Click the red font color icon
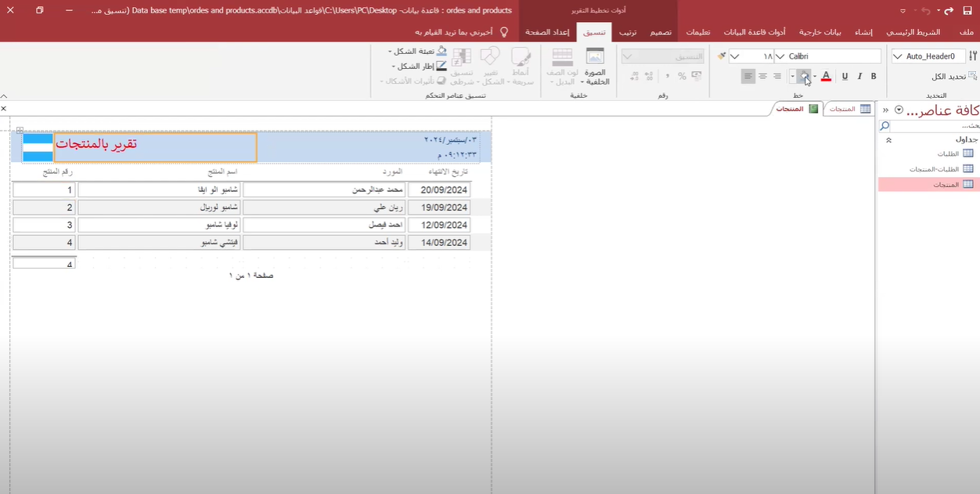This screenshot has width=980, height=494. coord(826,76)
